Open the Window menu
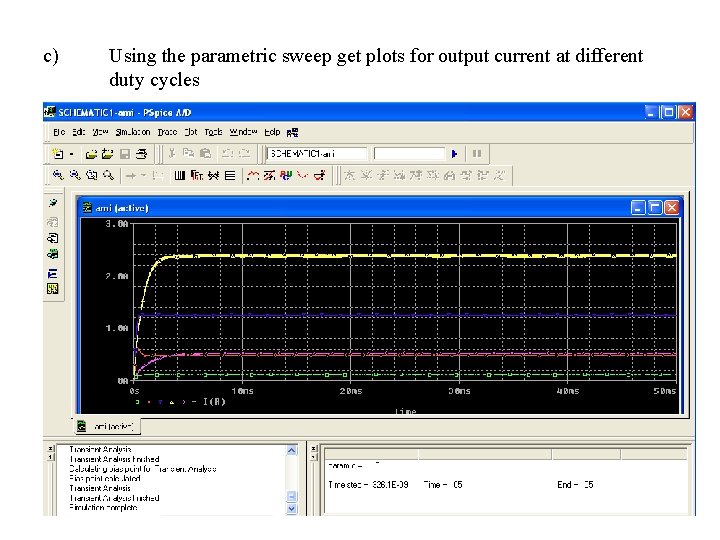Viewport: 720px width, 540px height. point(243,132)
